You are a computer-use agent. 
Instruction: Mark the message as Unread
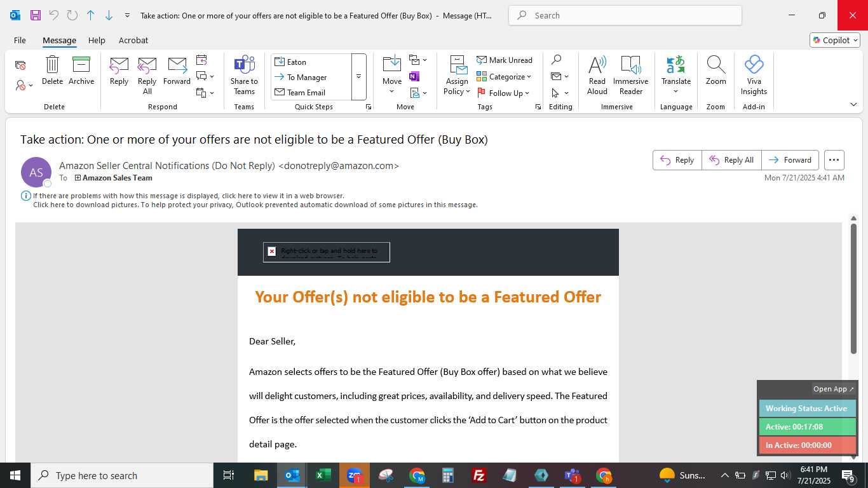pyautogui.click(x=505, y=60)
